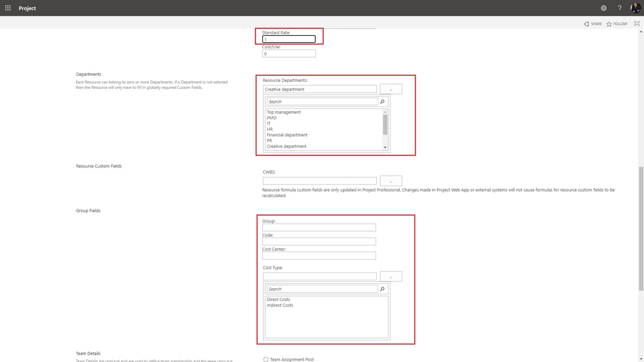
Task: Click the Resource Departments text field
Action: coord(319,89)
